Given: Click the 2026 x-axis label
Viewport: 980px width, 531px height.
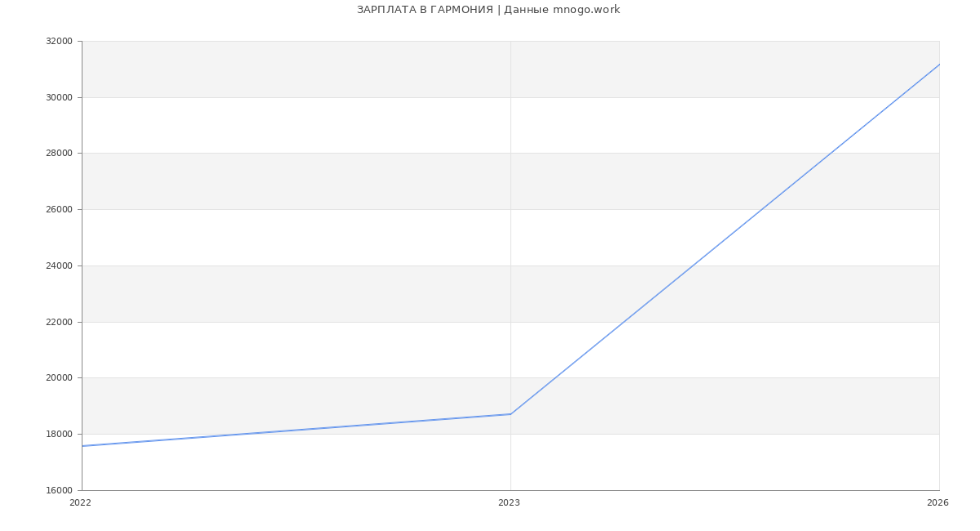Looking at the screenshot, I should (x=938, y=503).
